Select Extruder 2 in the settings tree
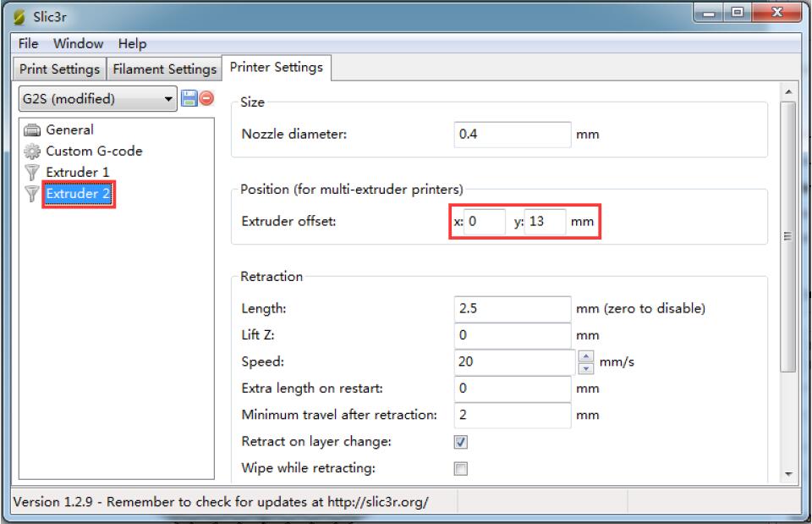Screen dimensions: 812x524 78,194
